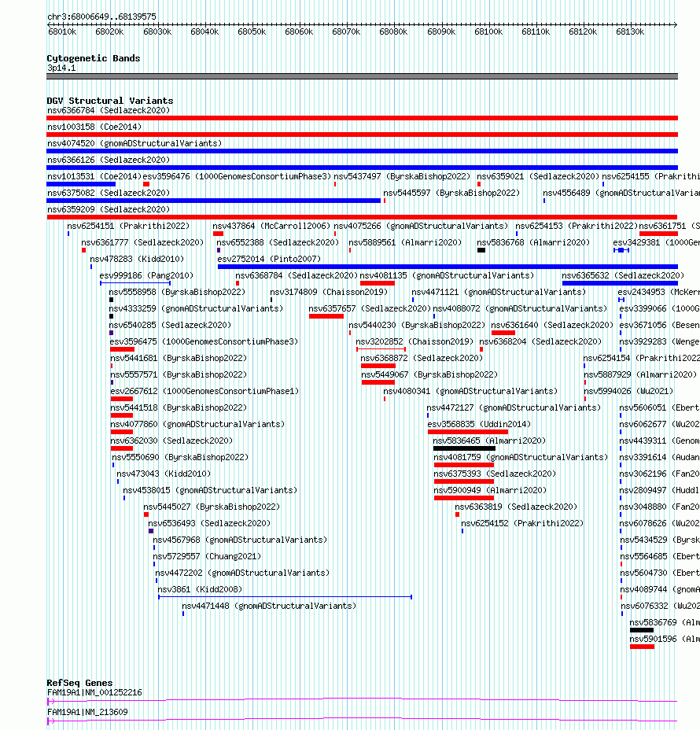This screenshot has width=700, height=730.
Task: Click the Cytogenetic Bands track title
Action: [93, 58]
